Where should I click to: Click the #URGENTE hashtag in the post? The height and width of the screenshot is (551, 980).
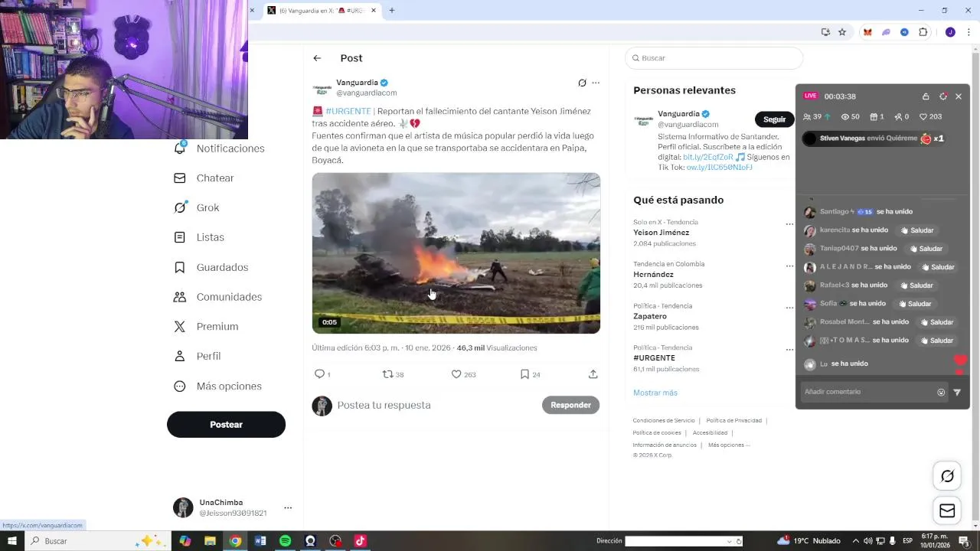tap(348, 111)
